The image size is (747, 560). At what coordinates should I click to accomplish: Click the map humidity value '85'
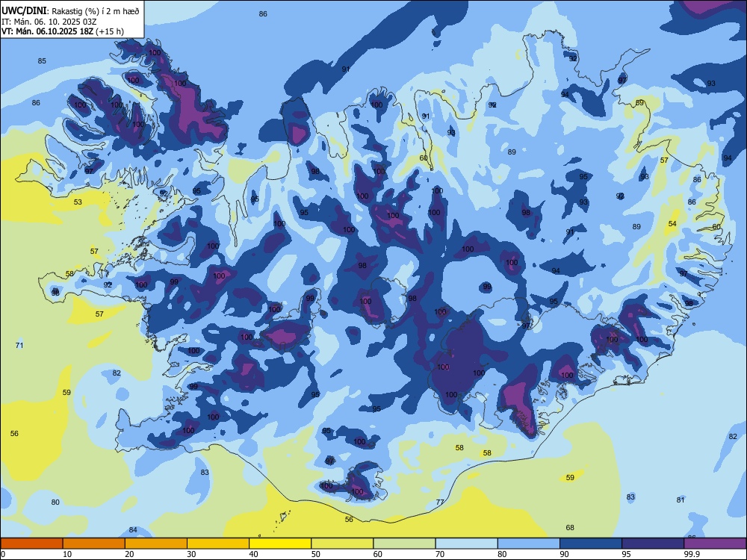pos(42,61)
